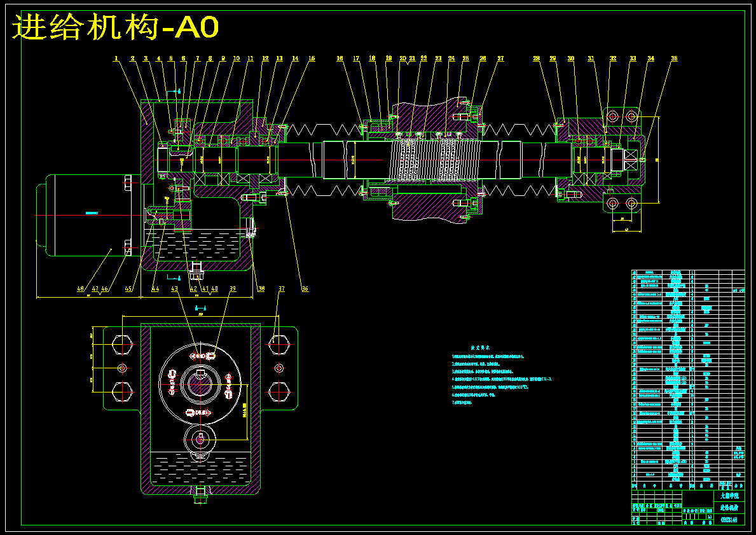The width and height of the screenshot is (756, 535).
Task: Click item number 24 leader label
Action: coord(451,59)
